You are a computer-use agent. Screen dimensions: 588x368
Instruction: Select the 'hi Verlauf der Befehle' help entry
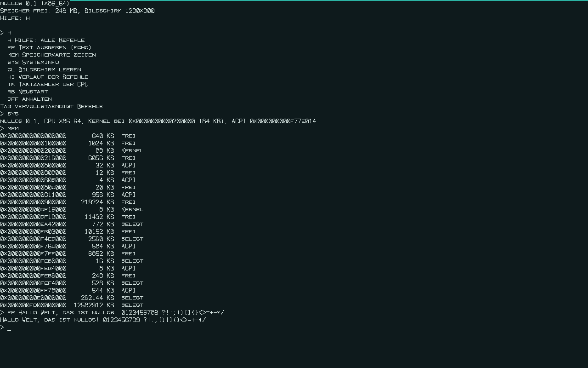point(48,77)
